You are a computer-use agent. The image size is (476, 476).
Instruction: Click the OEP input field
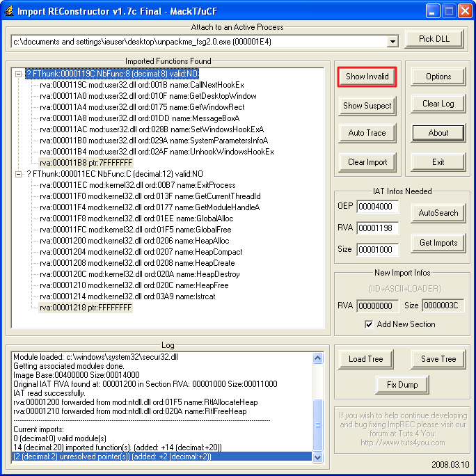tap(377, 207)
